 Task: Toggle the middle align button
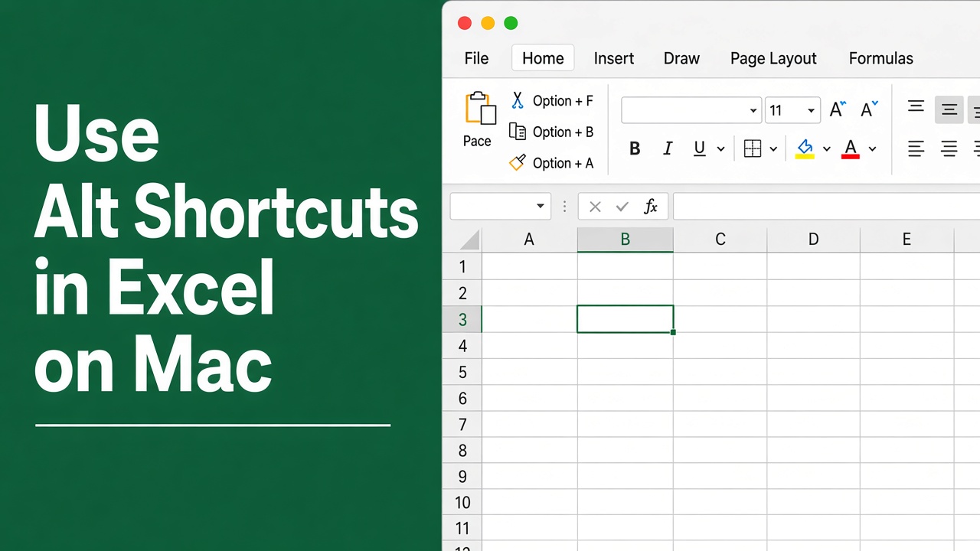point(949,110)
